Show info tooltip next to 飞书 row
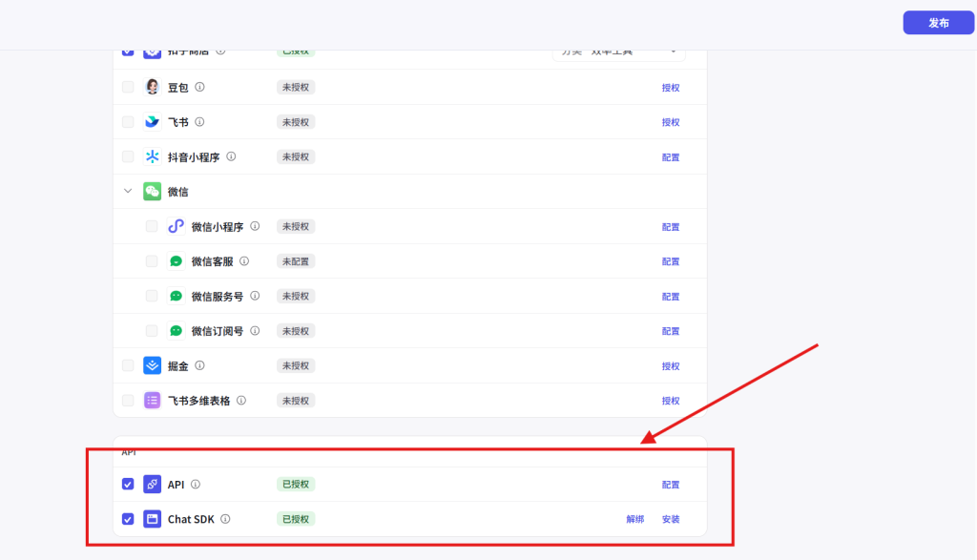The width and height of the screenshot is (977, 560). click(199, 121)
